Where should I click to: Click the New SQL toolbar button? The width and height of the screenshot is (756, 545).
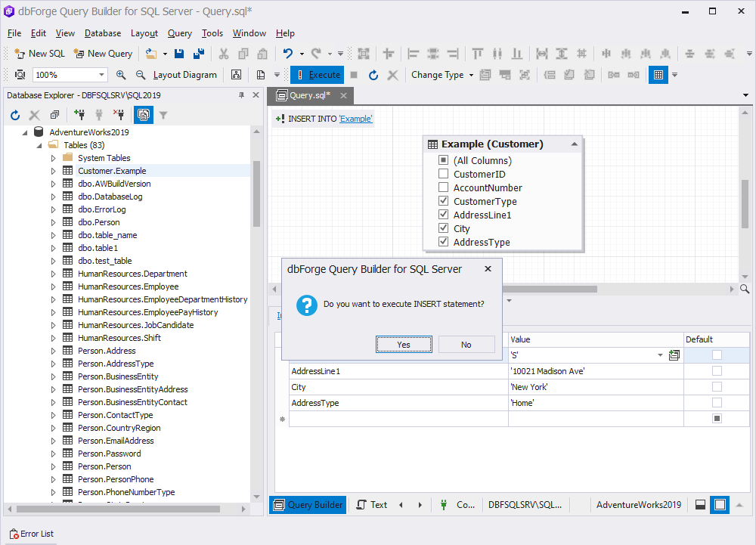point(39,54)
